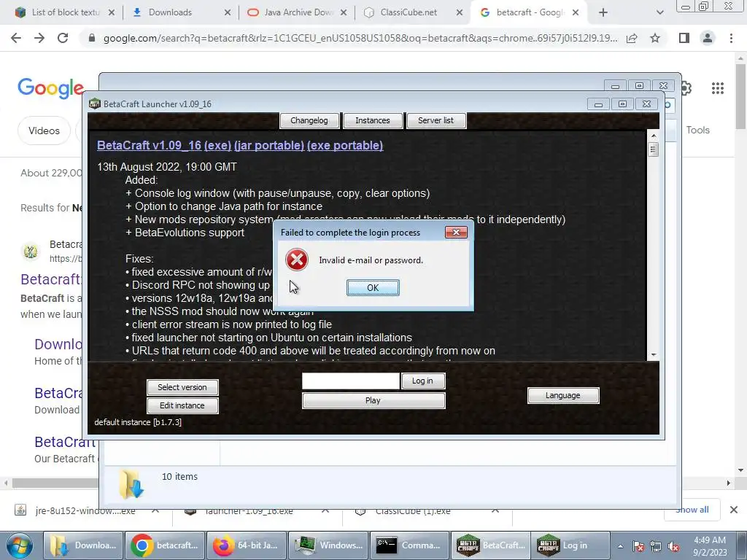Click the red error icon in the dialog
Image resolution: width=747 pixels, height=560 pixels.
296,260
